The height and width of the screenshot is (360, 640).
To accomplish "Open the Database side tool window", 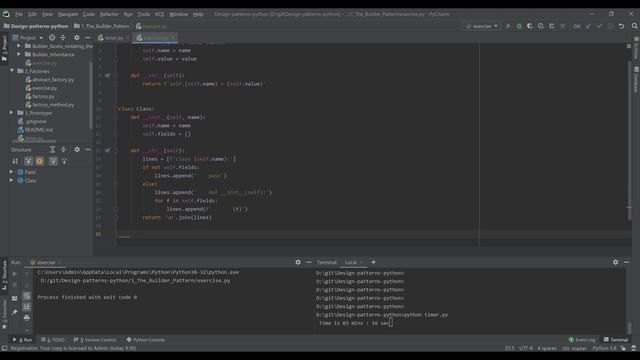I will 636,80.
